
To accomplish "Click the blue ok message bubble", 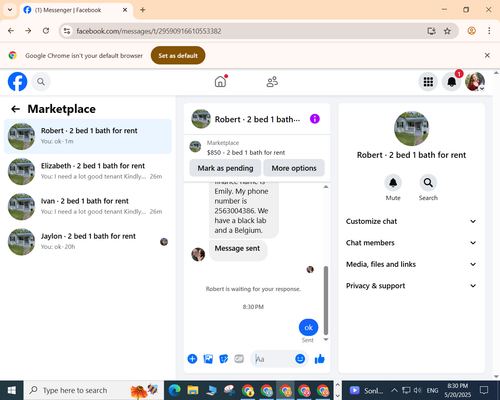I will 308,327.
